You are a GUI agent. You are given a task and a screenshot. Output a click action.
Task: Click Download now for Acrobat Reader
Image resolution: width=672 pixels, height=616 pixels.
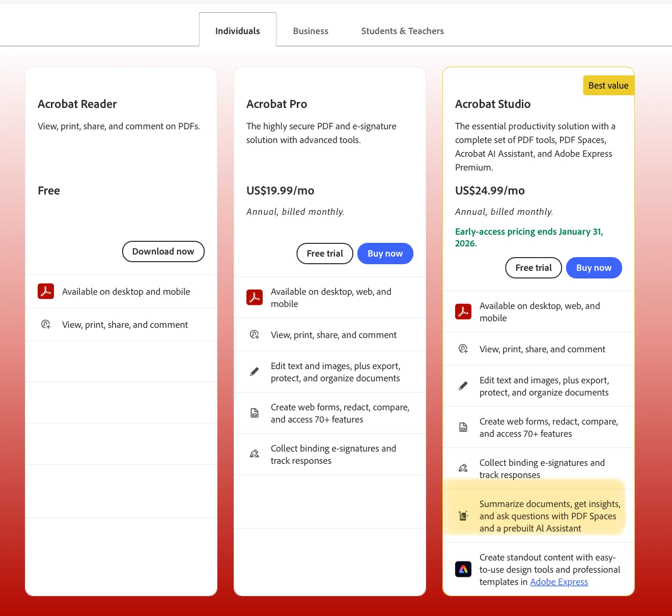click(x=163, y=251)
